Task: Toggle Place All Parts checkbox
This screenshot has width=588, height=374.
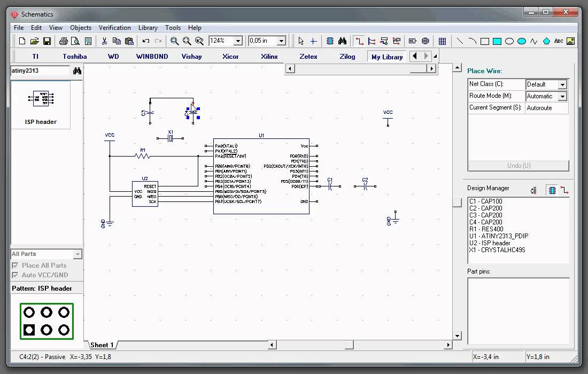Action: tap(15, 266)
